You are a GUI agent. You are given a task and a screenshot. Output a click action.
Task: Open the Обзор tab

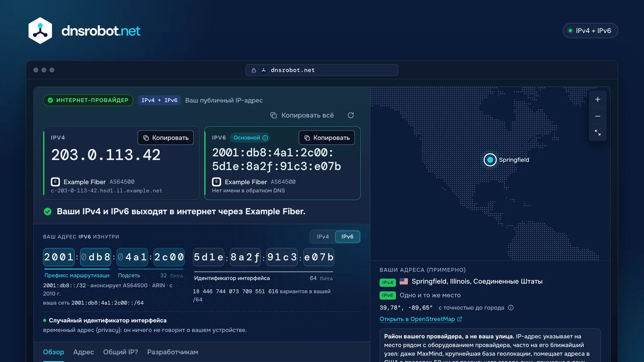[54, 352]
